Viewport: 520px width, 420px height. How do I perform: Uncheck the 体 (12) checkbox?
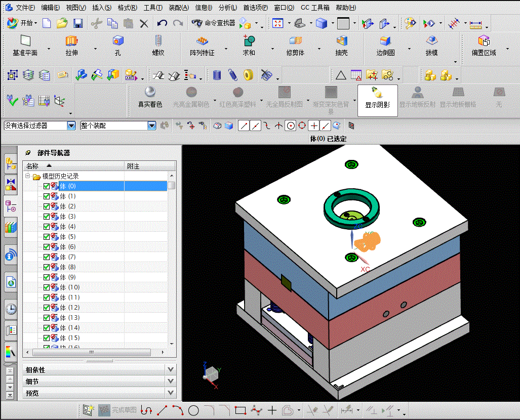(47, 308)
